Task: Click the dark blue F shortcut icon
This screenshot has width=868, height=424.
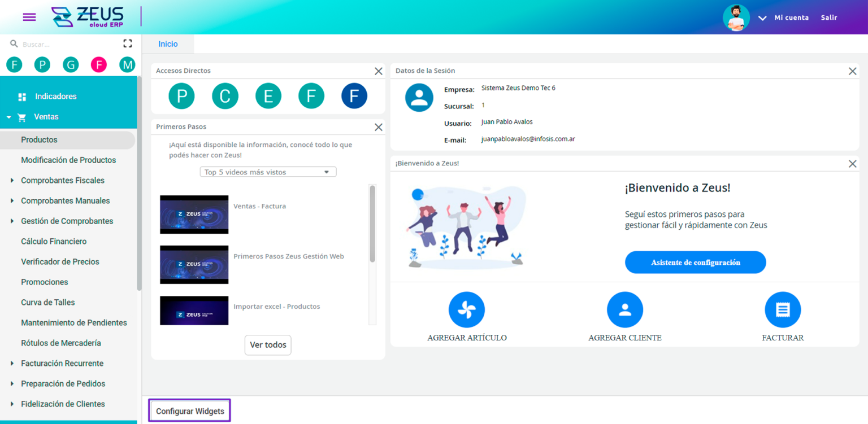Action: click(354, 96)
